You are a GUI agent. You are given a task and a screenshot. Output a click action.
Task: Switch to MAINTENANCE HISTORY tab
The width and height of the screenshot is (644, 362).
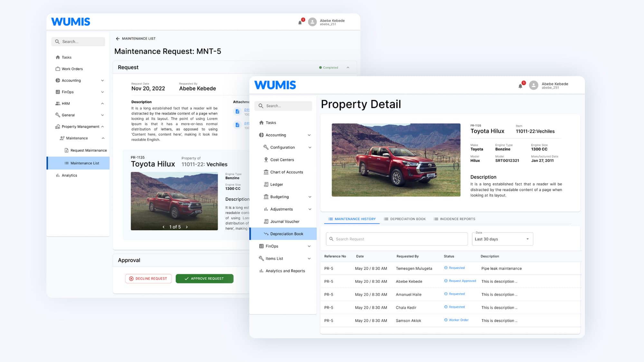(352, 219)
